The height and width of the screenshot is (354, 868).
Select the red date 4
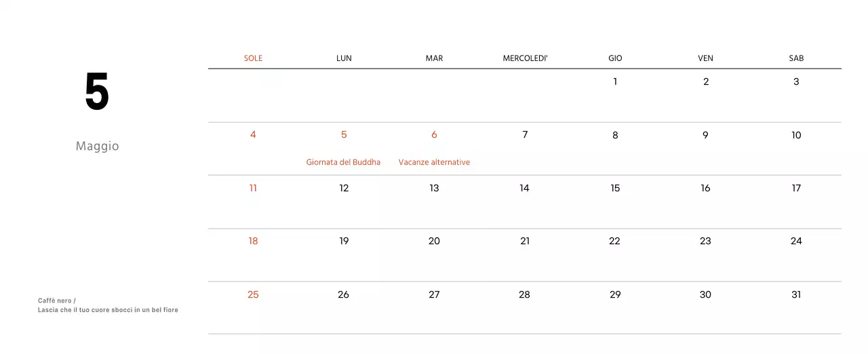click(253, 135)
